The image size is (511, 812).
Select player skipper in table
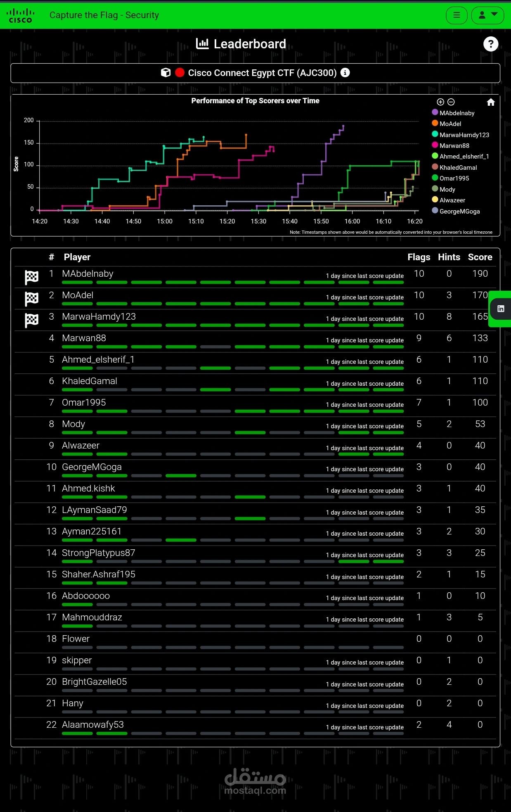tap(77, 660)
